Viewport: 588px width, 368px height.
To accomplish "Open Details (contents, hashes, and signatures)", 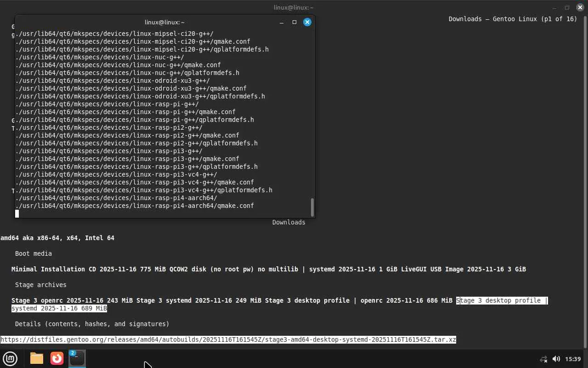I will point(92,324).
